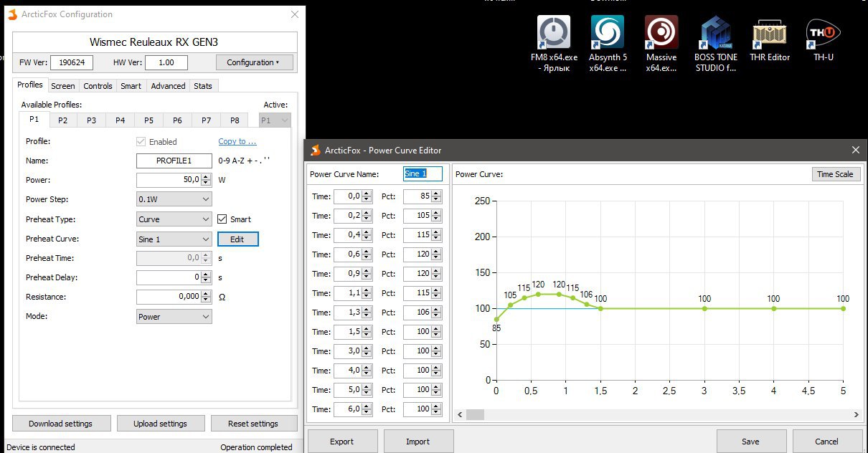Click the Power value field
868x453 pixels.
point(169,180)
